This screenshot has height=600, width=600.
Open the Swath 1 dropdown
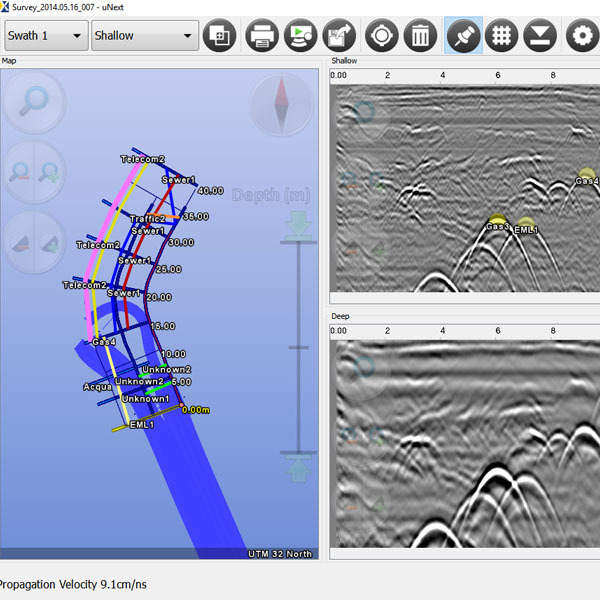44,36
